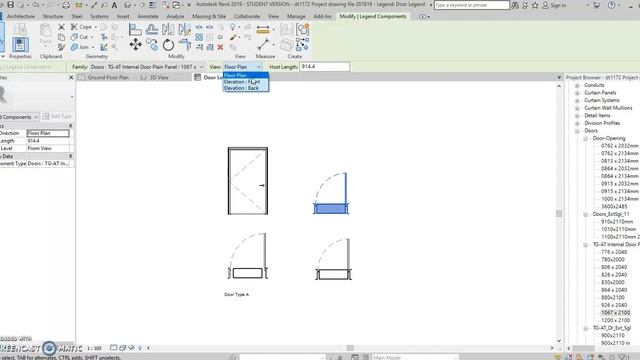Close the Properties palette

coord(71,77)
